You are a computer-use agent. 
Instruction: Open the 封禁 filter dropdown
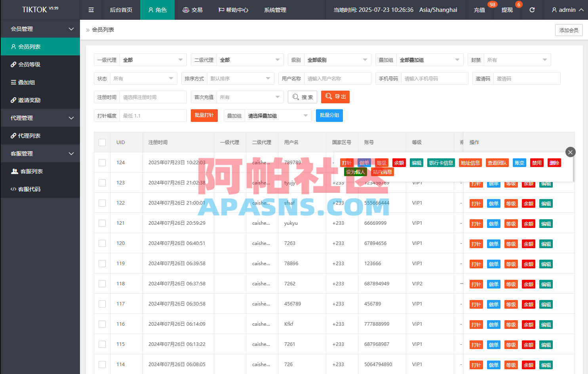click(x=518, y=60)
